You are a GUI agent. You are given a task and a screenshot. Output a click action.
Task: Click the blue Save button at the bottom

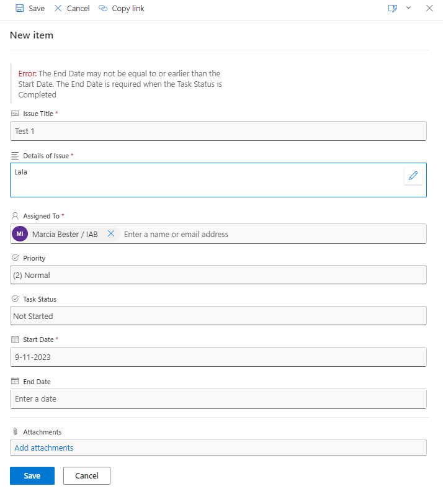(x=32, y=475)
